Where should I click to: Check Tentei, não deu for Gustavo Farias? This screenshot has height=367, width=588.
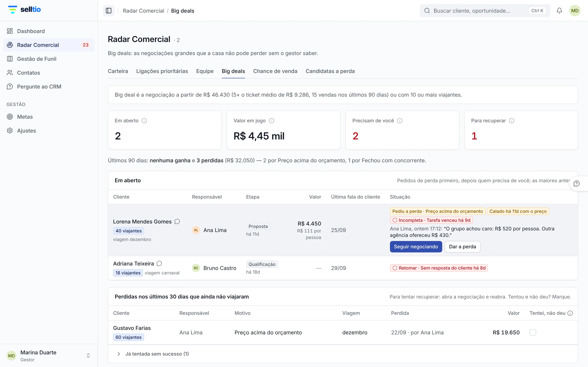click(x=533, y=332)
